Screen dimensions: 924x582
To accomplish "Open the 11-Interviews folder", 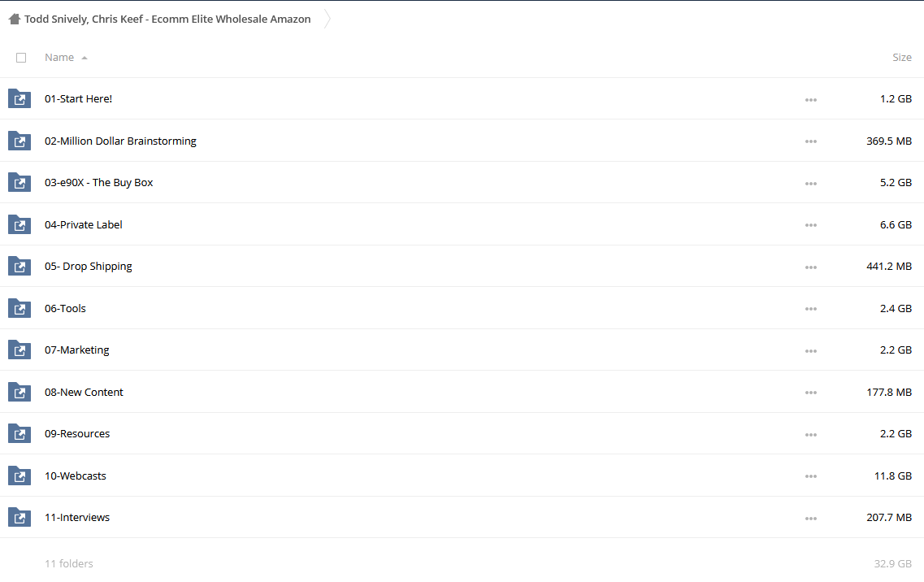I will 77,517.
